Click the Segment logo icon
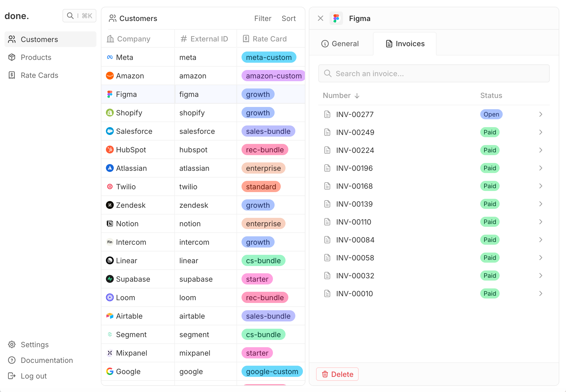Image resolution: width=566 pixels, height=392 pixels. coord(110,334)
